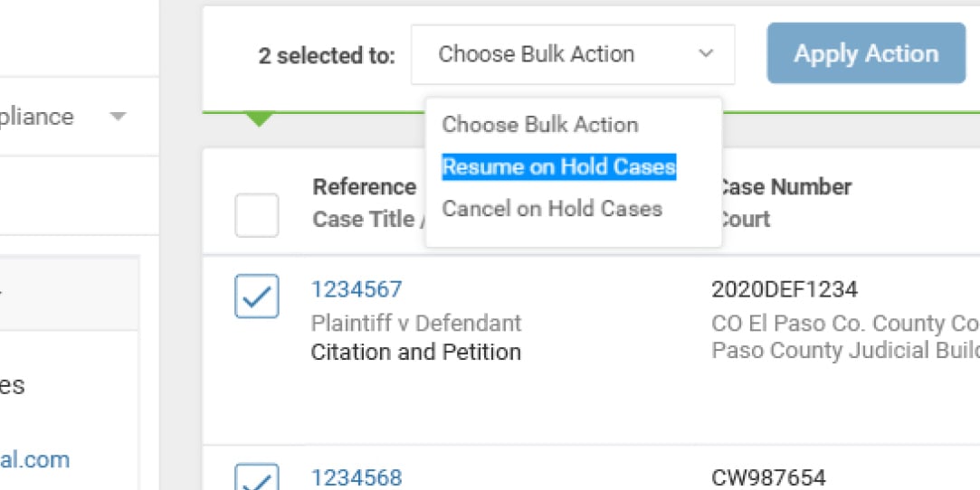Click the Case Number column header
This screenshot has height=490, width=980.
point(784,187)
